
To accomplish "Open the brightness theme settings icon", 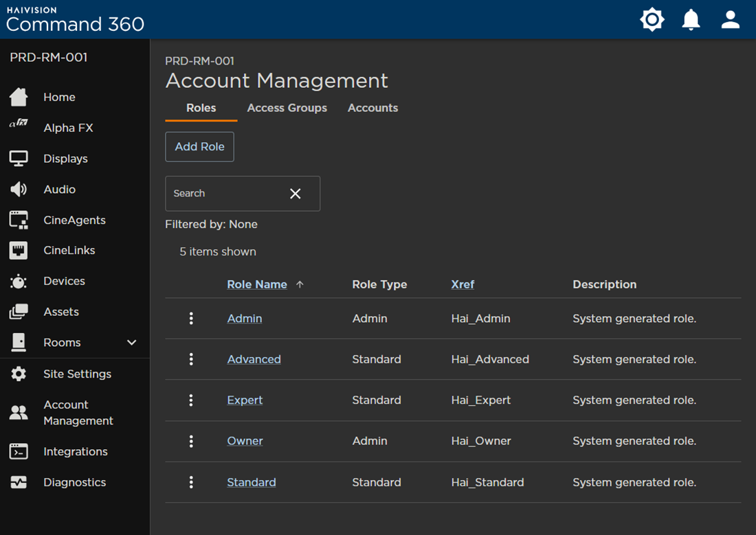I will point(652,19).
